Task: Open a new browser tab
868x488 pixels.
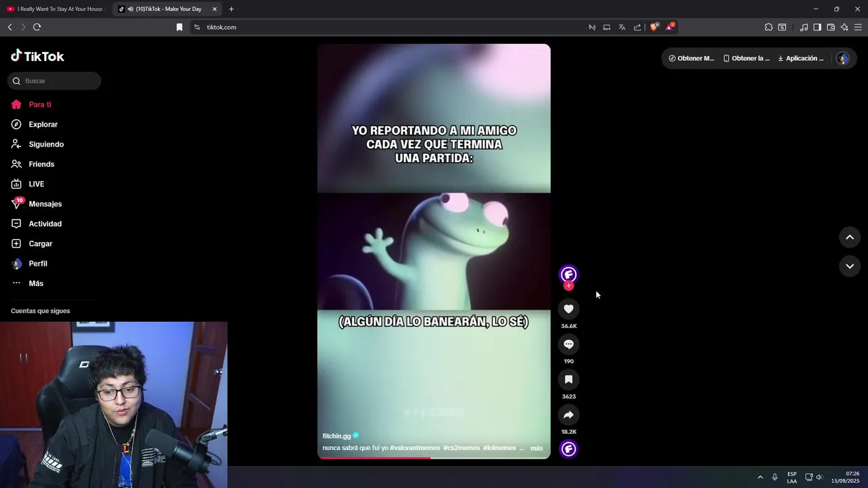Action: click(x=231, y=9)
